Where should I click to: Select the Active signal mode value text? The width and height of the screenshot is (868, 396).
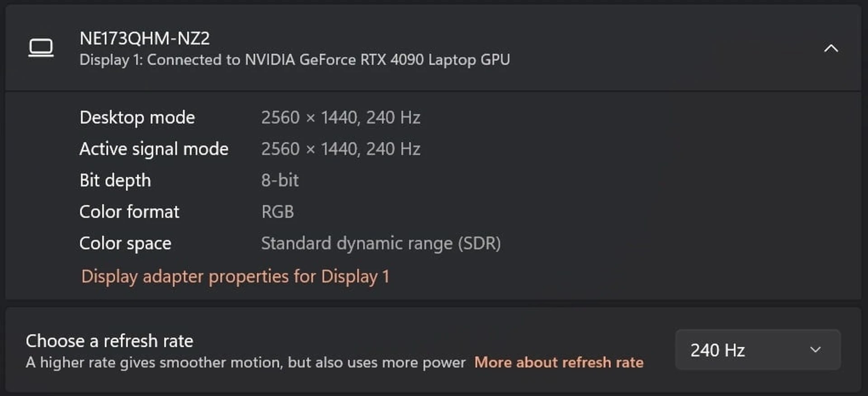340,149
